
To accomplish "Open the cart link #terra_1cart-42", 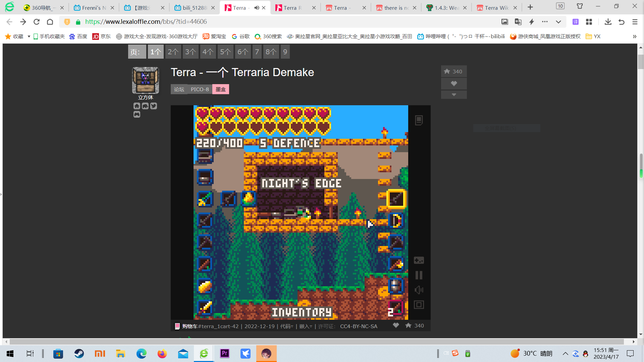I will point(218,326).
